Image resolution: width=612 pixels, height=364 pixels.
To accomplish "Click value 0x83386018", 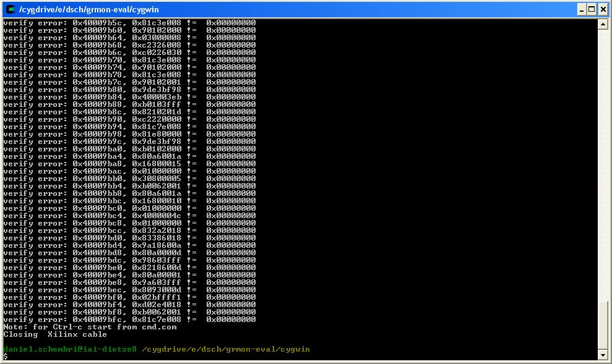I will click(157, 238).
